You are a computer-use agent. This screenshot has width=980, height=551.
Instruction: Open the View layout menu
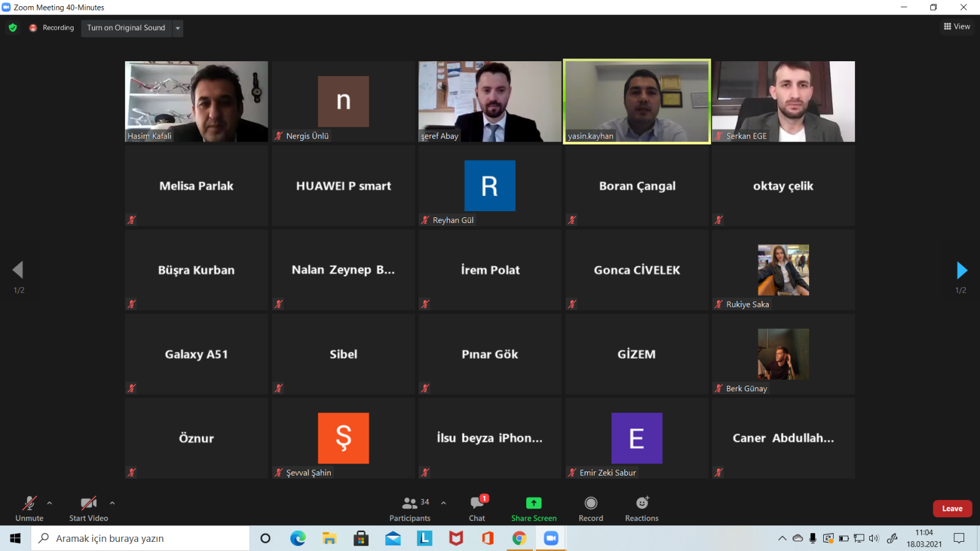(x=957, y=26)
